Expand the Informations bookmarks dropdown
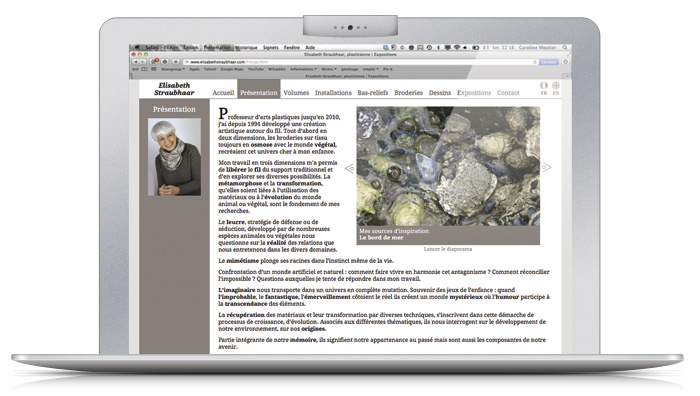 pyautogui.click(x=304, y=69)
